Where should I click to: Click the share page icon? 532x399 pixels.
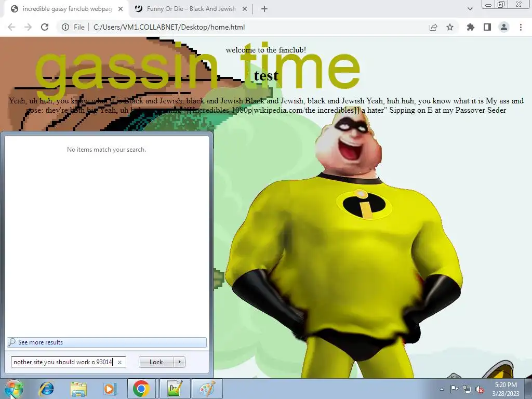click(x=433, y=27)
